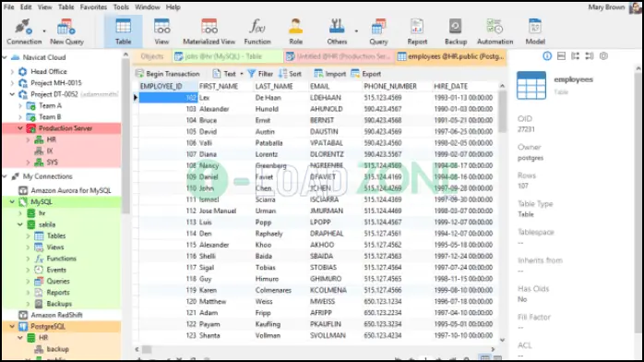Open the Backup tool
644x362 pixels.
coord(456,31)
